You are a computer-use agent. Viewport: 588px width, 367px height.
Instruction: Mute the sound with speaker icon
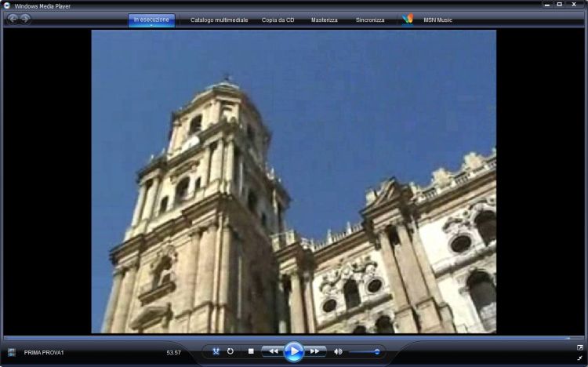pos(338,351)
